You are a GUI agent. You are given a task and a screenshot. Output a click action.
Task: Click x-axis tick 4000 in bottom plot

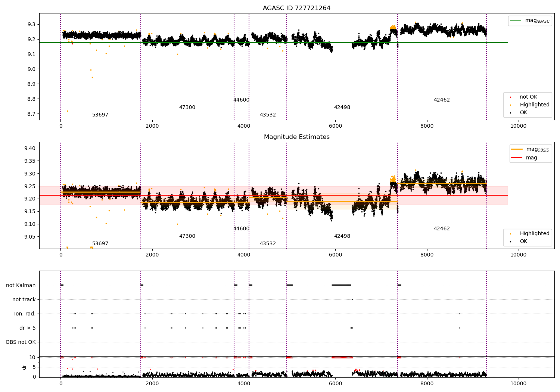(244, 383)
